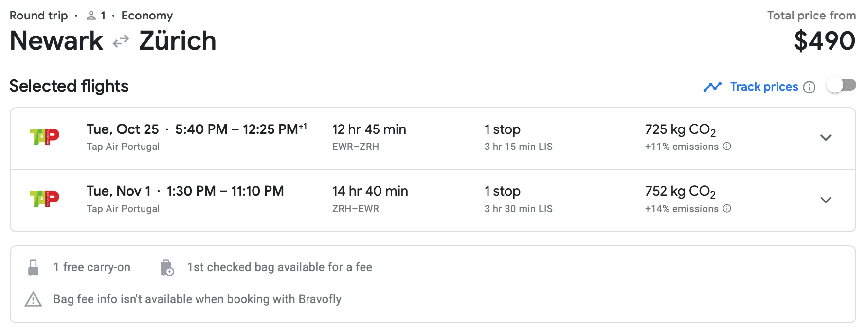
Task: Click the checked bag fee icon
Action: (x=167, y=268)
